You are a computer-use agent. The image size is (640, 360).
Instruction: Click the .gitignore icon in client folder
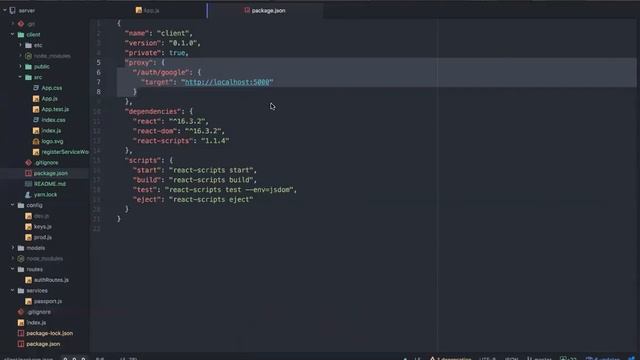[x=28, y=162]
